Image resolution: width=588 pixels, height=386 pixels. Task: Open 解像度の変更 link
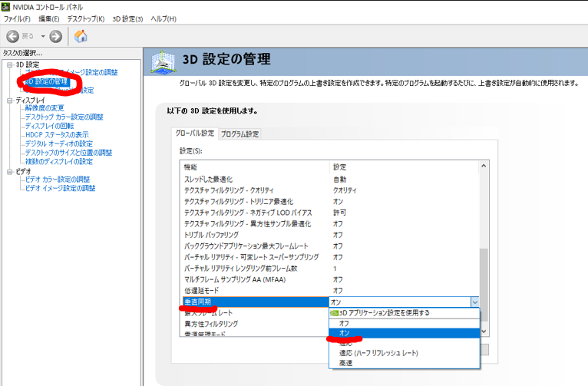coord(45,108)
